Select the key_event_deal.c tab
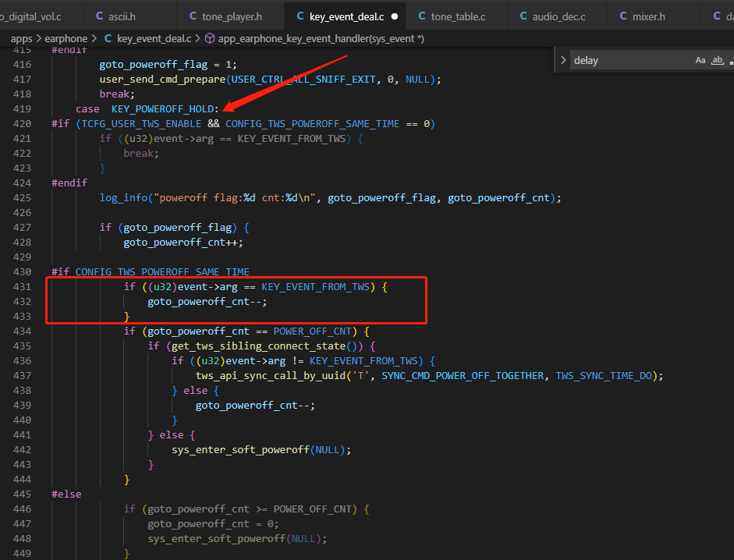This screenshot has width=734, height=560. (346, 17)
